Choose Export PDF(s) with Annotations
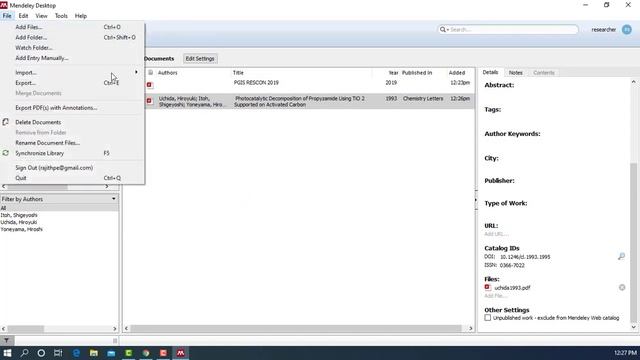This screenshot has width=640, height=360. 72,108
